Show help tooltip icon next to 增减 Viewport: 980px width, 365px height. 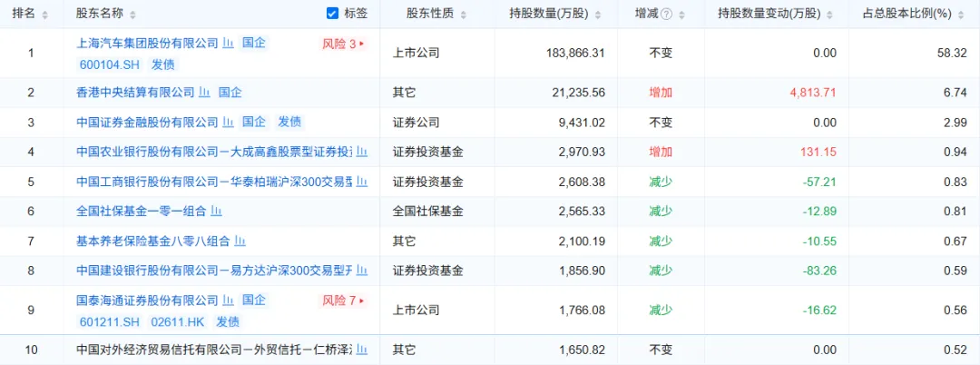pyautogui.click(x=666, y=15)
